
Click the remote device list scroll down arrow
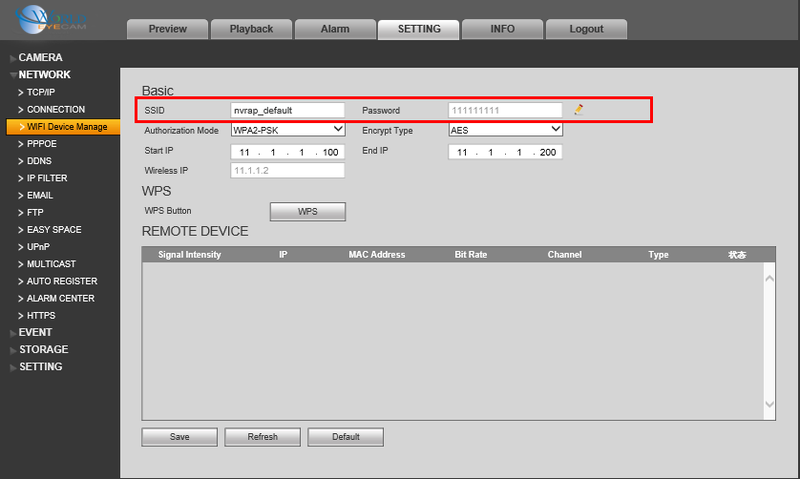(x=769, y=404)
